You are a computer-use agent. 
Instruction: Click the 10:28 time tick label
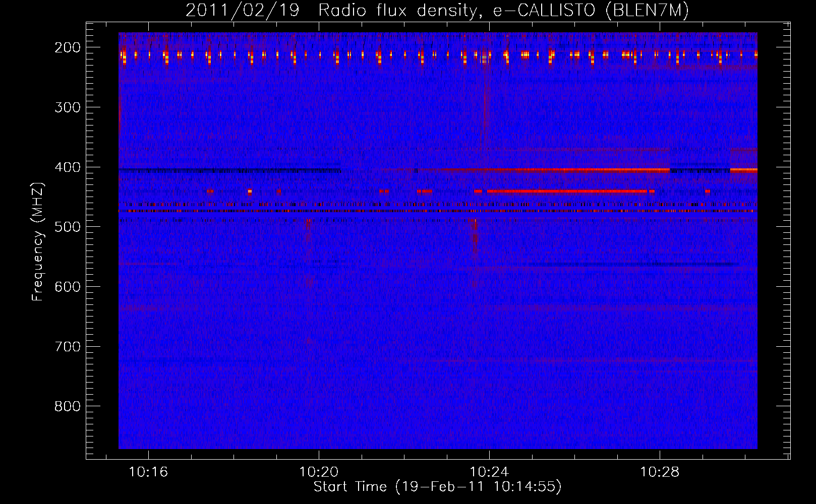pyautogui.click(x=660, y=472)
